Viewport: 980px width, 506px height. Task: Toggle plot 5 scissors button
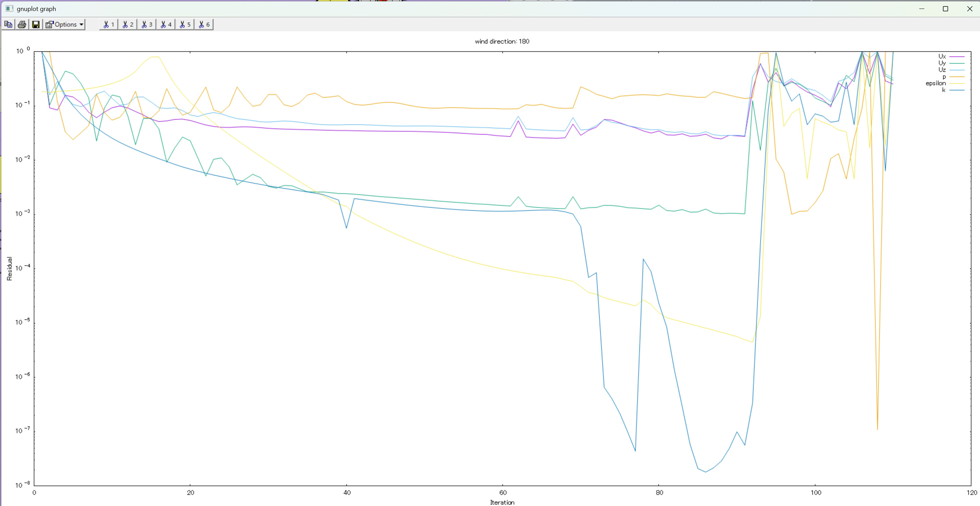pyautogui.click(x=185, y=24)
